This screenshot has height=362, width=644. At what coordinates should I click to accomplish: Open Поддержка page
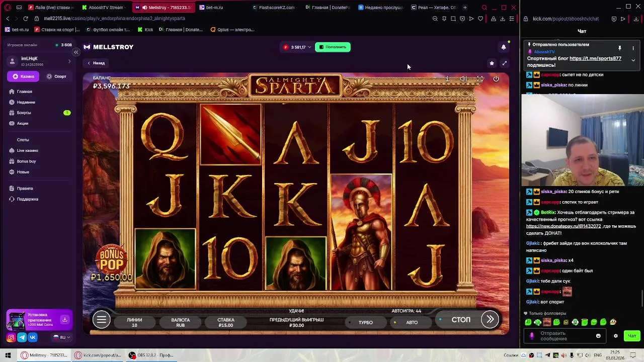[27, 199]
